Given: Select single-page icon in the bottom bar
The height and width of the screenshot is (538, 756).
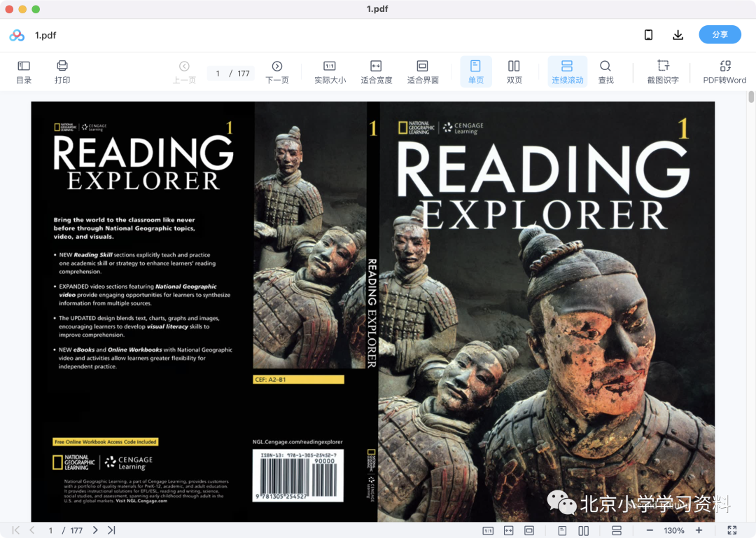Looking at the screenshot, I should (562, 531).
